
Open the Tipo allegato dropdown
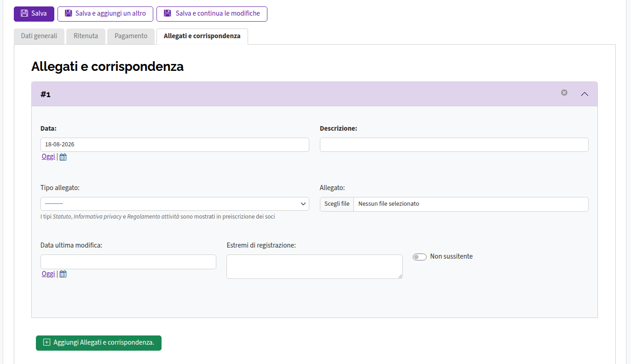click(x=175, y=204)
